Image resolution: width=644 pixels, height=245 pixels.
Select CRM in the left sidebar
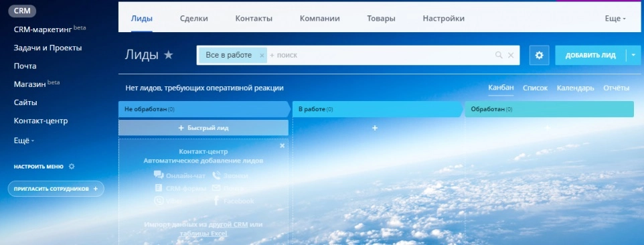click(22, 11)
